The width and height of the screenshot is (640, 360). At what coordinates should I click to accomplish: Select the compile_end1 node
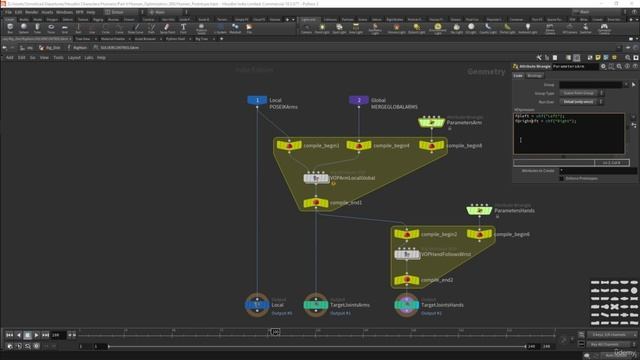(316, 202)
